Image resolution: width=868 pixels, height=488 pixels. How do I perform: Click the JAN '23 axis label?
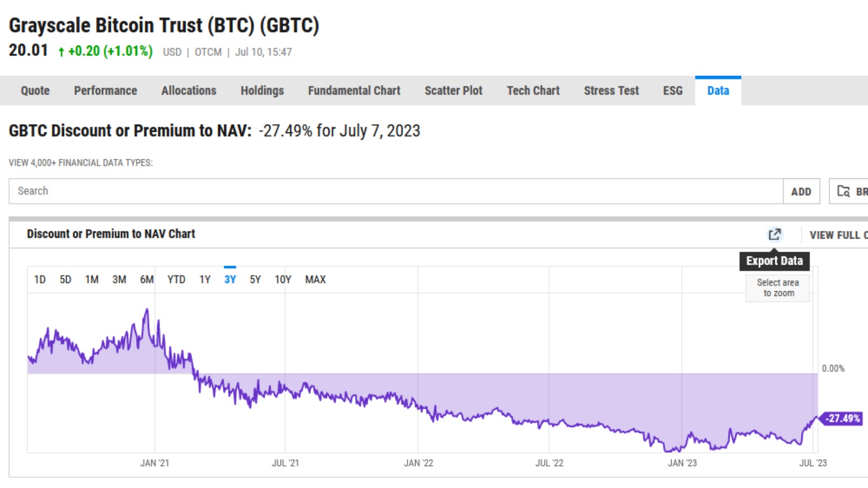click(x=682, y=463)
